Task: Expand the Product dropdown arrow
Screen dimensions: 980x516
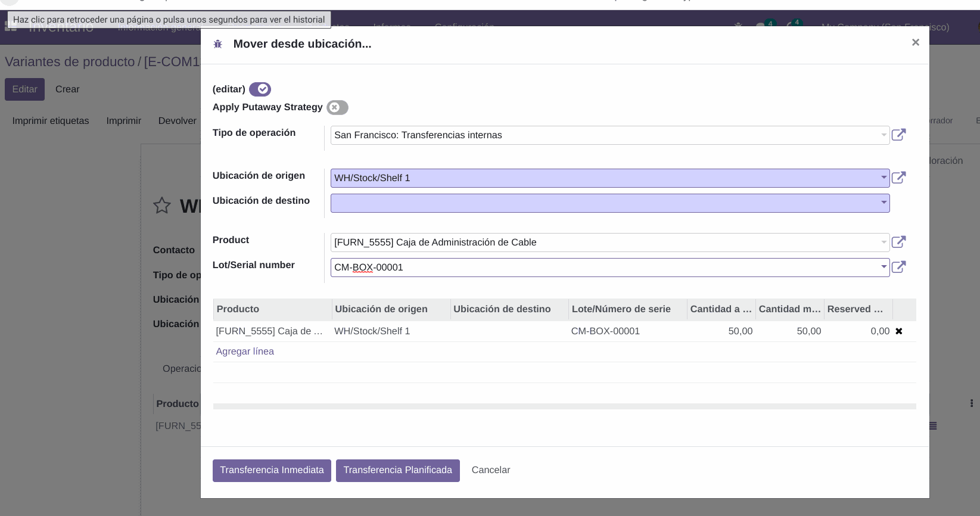Action: click(x=883, y=243)
